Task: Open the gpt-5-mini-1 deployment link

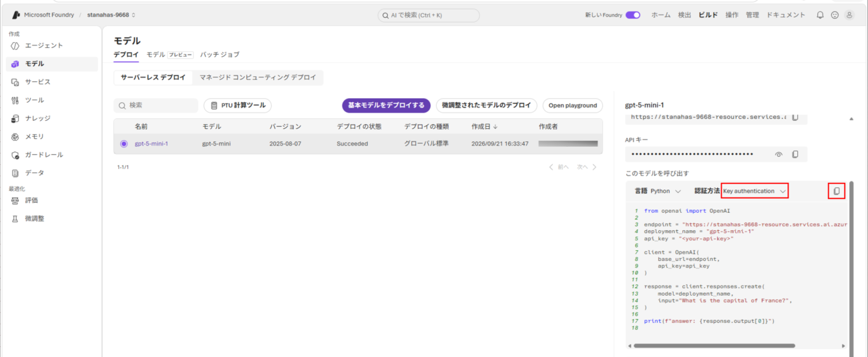Action: tap(152, 143)
